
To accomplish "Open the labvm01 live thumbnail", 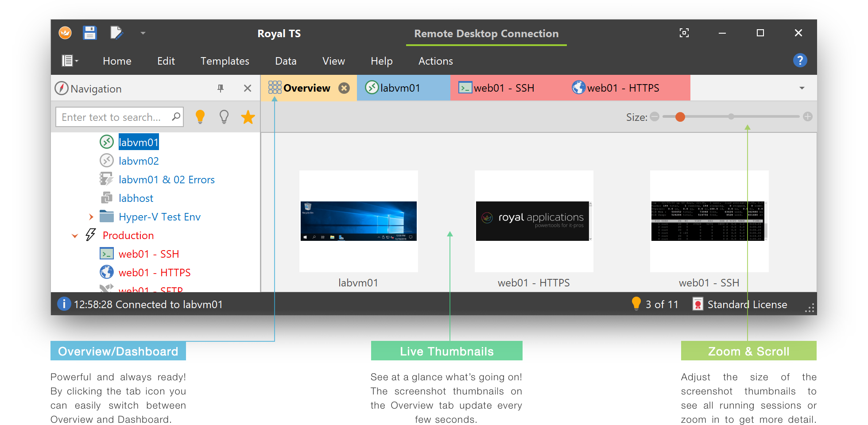I will [x=358, y=221].
